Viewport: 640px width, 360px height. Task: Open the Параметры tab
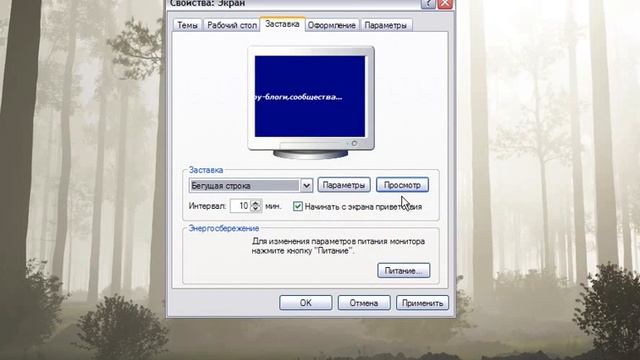[x=386, y=25]
